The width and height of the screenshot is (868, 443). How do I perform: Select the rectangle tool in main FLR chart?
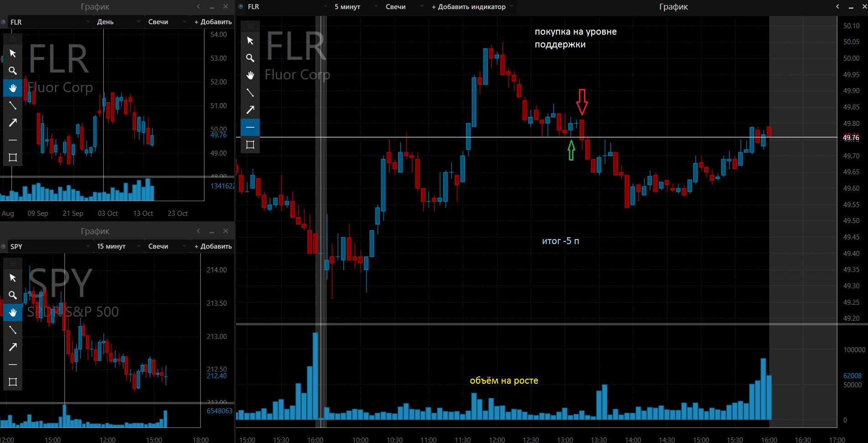[x=250, y=145]
